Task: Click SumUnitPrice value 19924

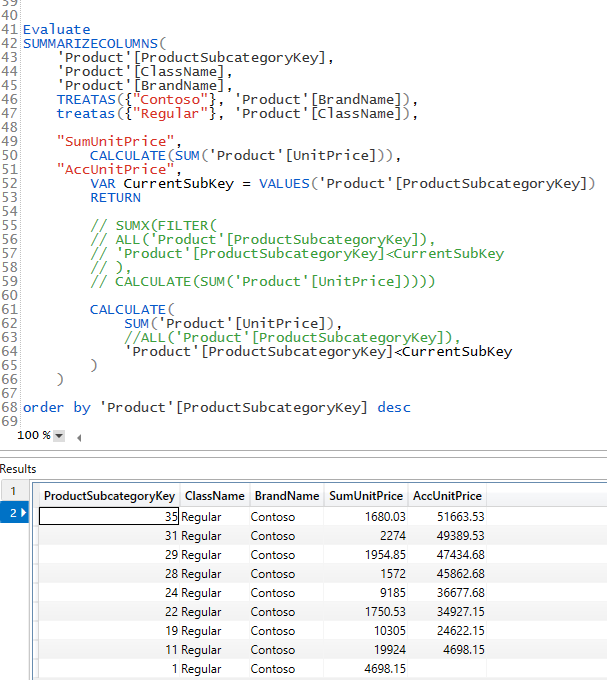Action: 390,650
